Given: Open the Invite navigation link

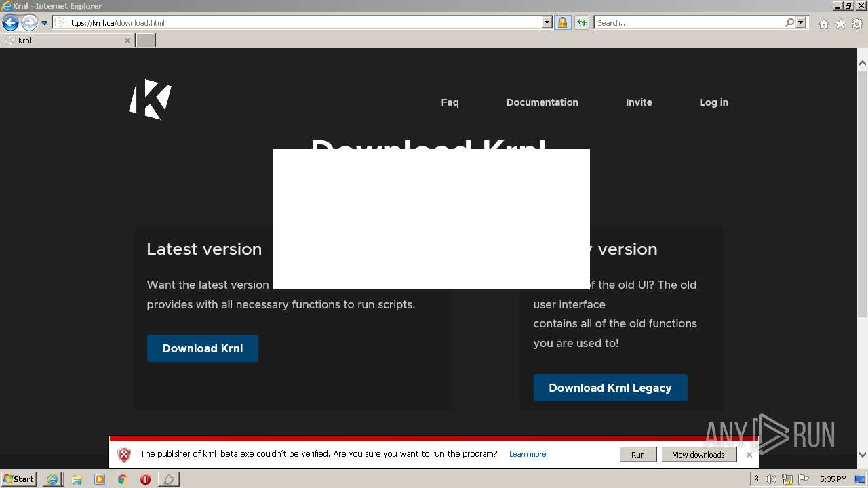Looking at the screenshot, I should (x=639, y=102).
